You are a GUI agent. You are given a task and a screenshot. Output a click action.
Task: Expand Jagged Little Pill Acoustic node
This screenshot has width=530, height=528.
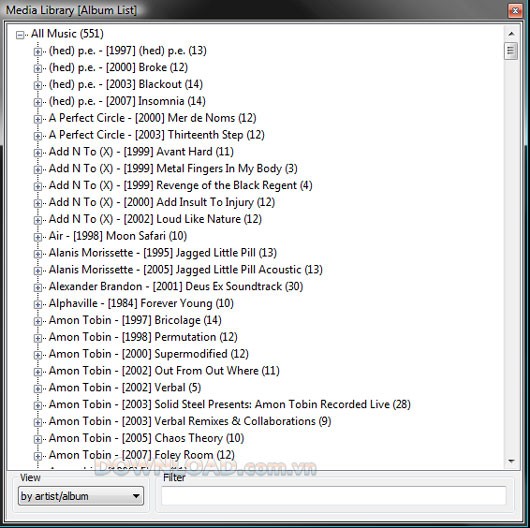(x=38, y=270)
